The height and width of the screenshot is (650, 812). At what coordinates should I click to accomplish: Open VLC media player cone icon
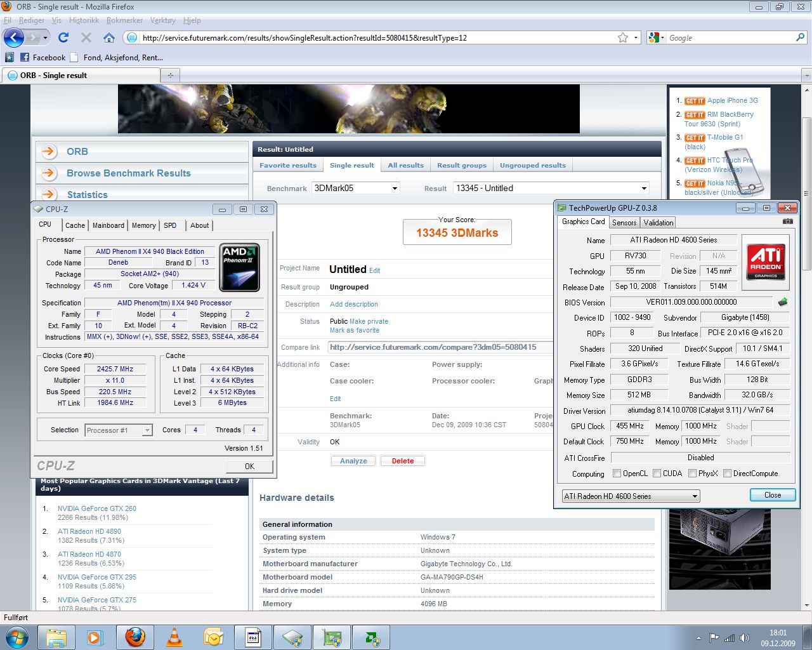pyautogui.click(x=174, y=637)
